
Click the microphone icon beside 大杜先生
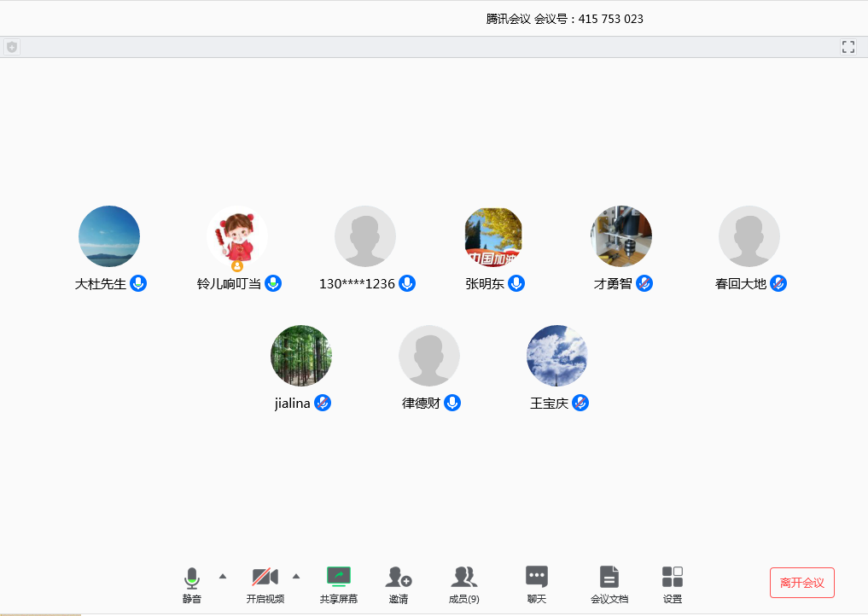click(138, 283)
